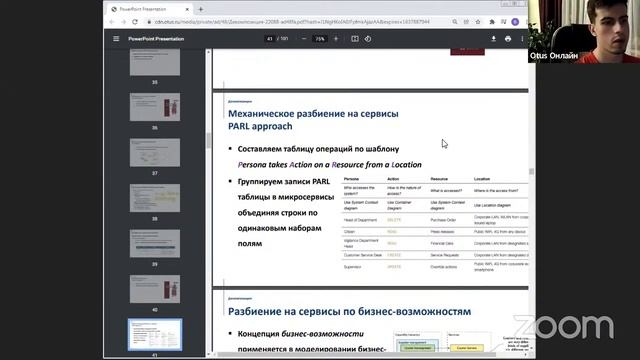This screenshot has height=360, width=640.
Task: Open slide thumbnail 37
Action: click(x=155, y=153)
